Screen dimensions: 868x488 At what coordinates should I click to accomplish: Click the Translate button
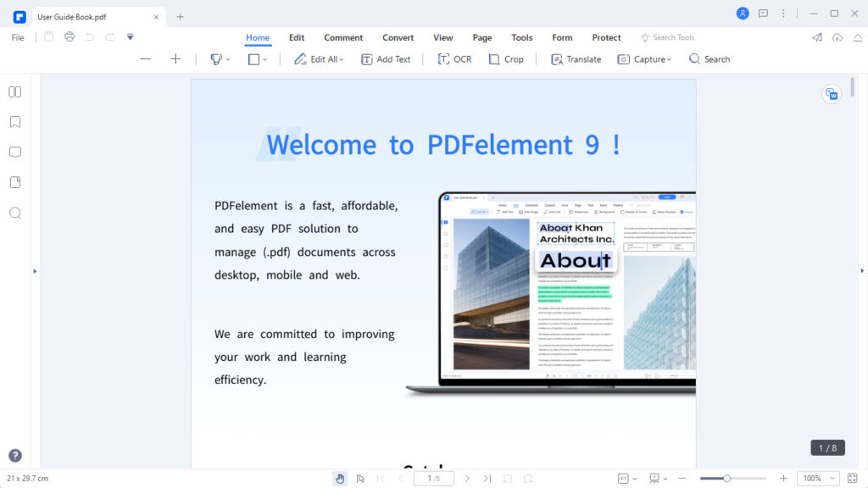pyautogui.click(x=576, y=59)
